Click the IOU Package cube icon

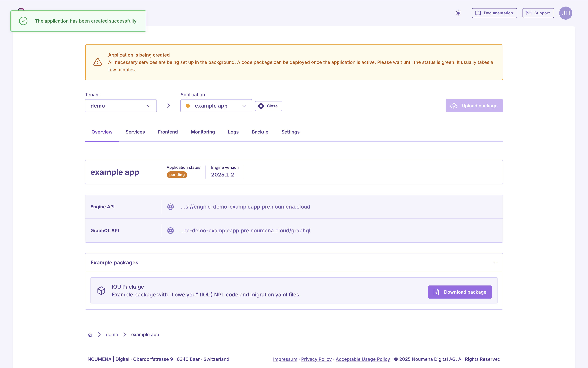coord(101,291)
